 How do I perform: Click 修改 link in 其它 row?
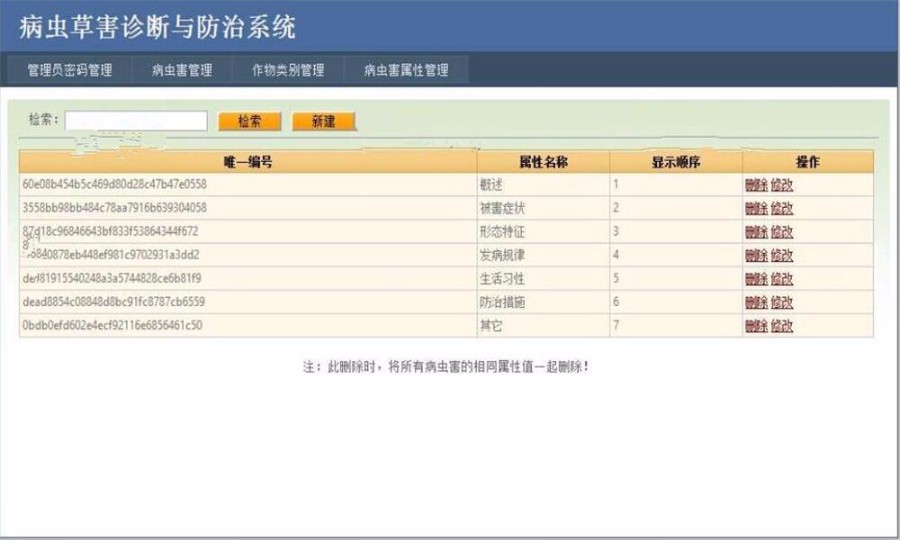(x=782, y=326)
